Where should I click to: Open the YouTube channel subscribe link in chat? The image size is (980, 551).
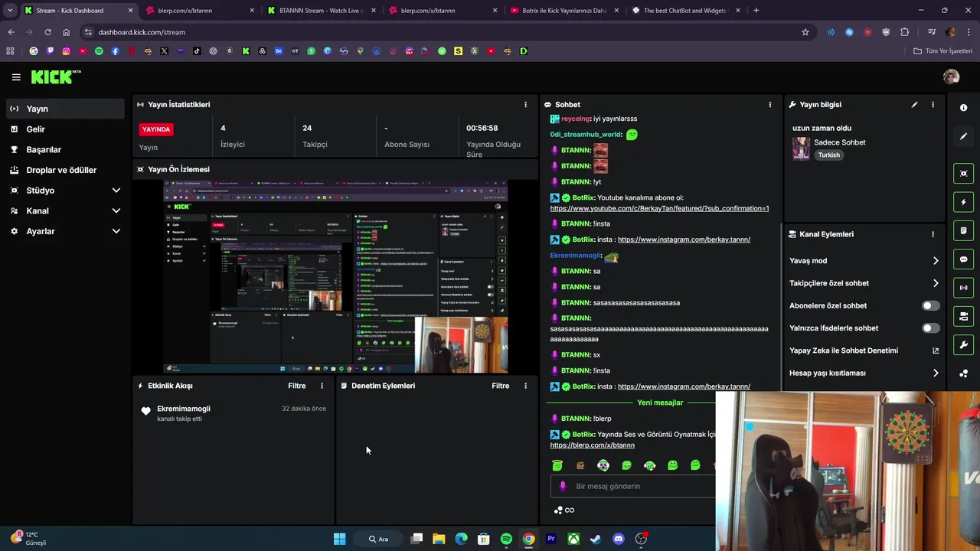(x=659, y=208)
